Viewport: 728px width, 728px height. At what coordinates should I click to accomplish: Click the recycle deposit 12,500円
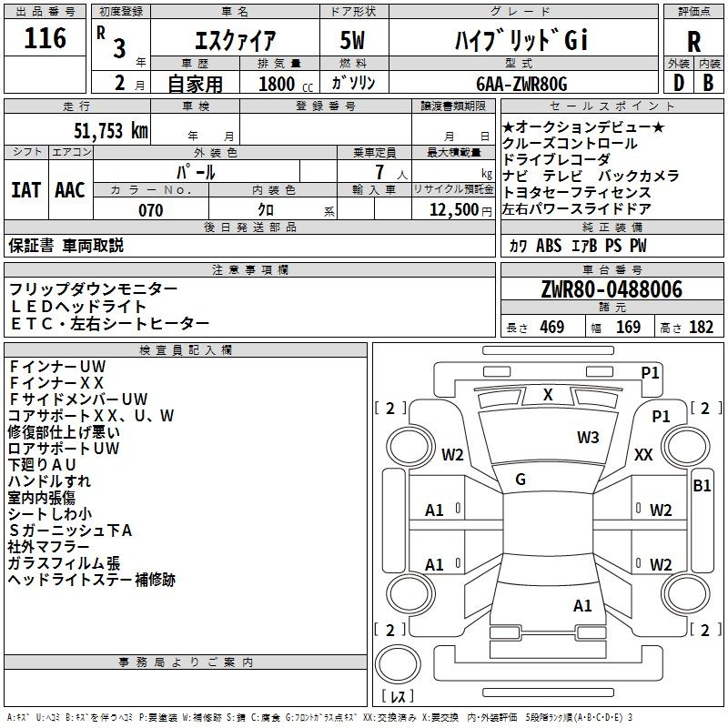(x=460, y=210)
